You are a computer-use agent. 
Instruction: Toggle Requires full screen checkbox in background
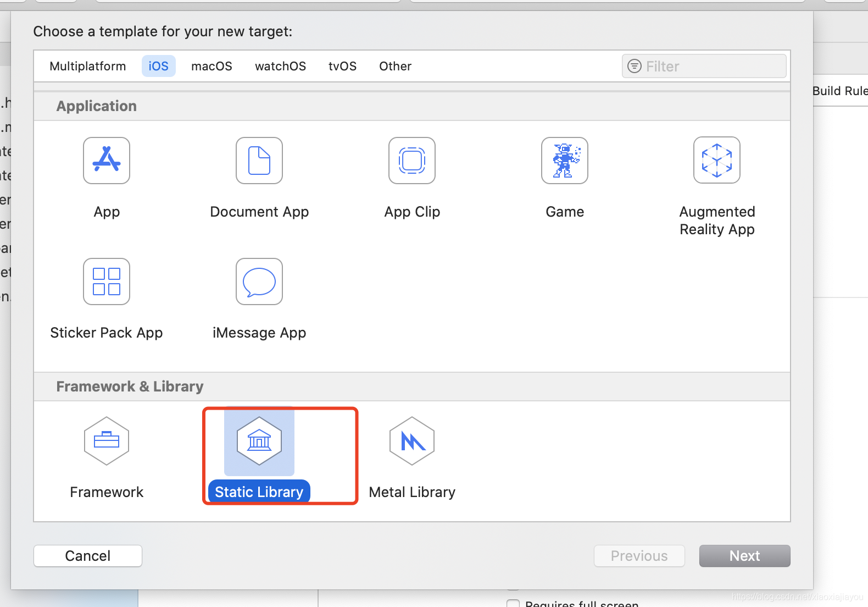pyautogui.click(x=513, y=604)
